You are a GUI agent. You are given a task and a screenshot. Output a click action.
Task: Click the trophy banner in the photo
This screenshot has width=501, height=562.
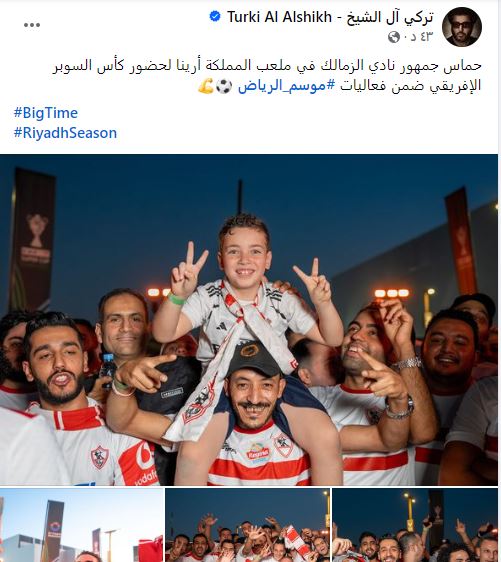[x=33, y=239]
